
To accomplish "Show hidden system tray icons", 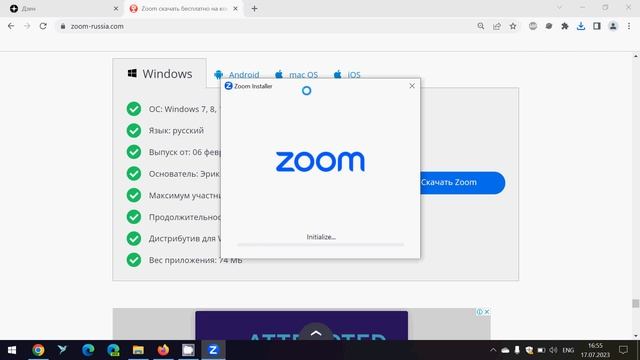I will click(493, 350).
